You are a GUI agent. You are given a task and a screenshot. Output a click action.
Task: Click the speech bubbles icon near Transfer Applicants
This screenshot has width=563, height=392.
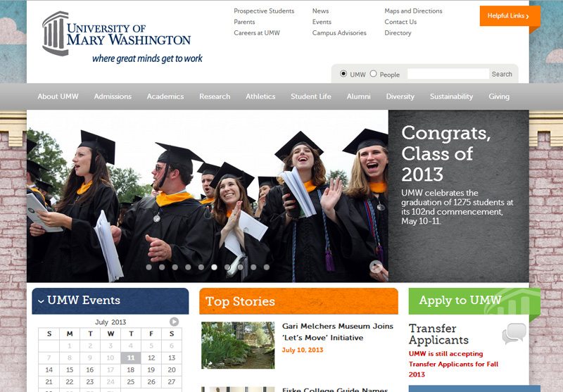click(514, 334)
